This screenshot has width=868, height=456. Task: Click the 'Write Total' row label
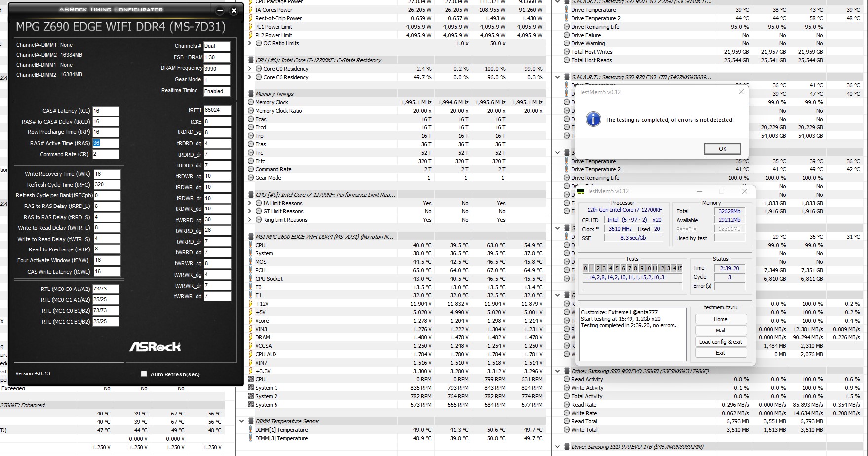click(584, 430)
